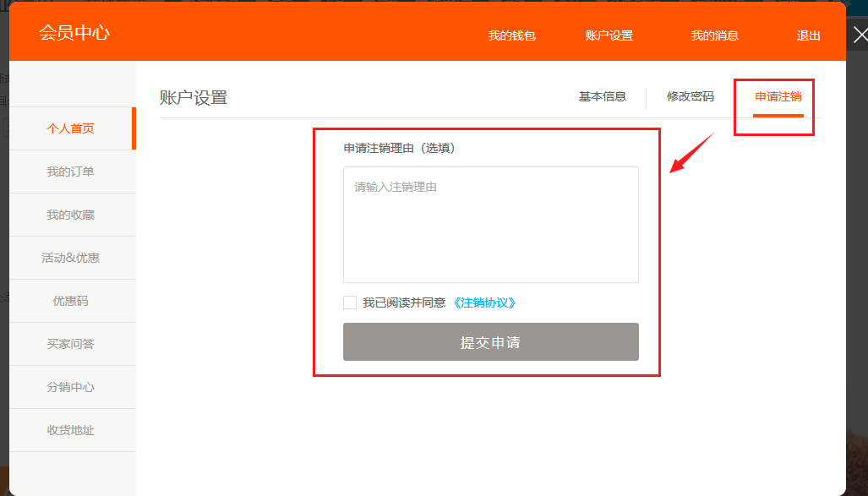Open 我的钱包 in the top navigation
This screenshot has height=496, width=868.
[511, 35]
